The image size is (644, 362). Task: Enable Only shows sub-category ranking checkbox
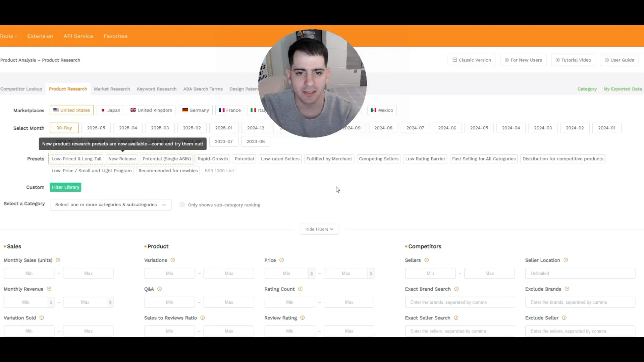pos(182,205)
